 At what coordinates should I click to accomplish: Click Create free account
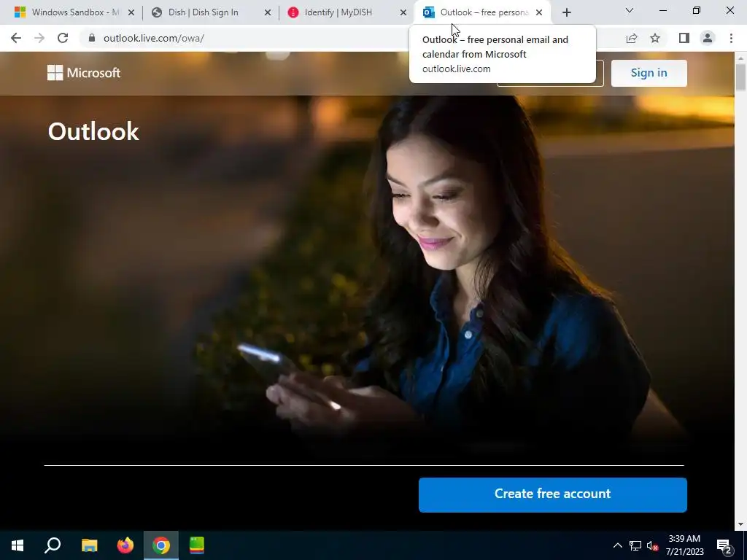point(553,495)
